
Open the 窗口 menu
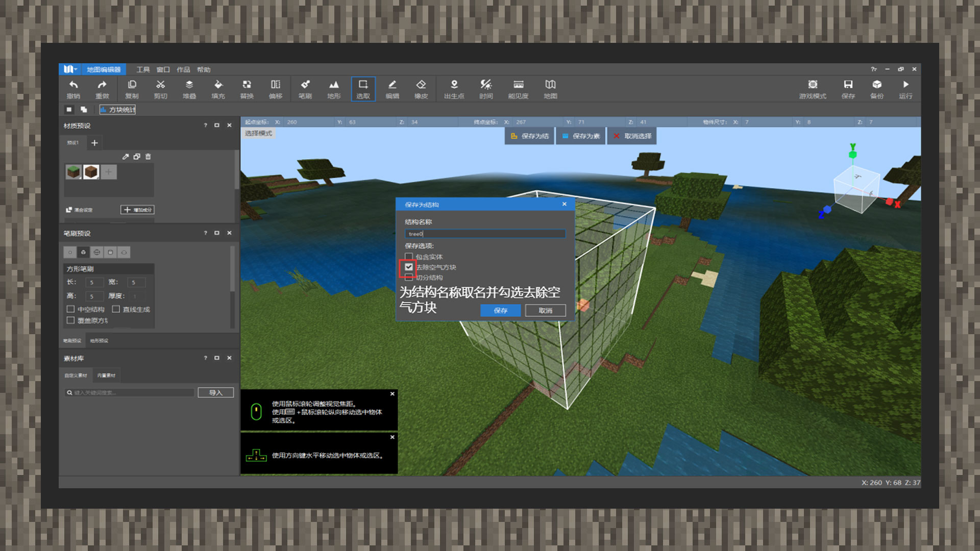click(x=163, y=69)
